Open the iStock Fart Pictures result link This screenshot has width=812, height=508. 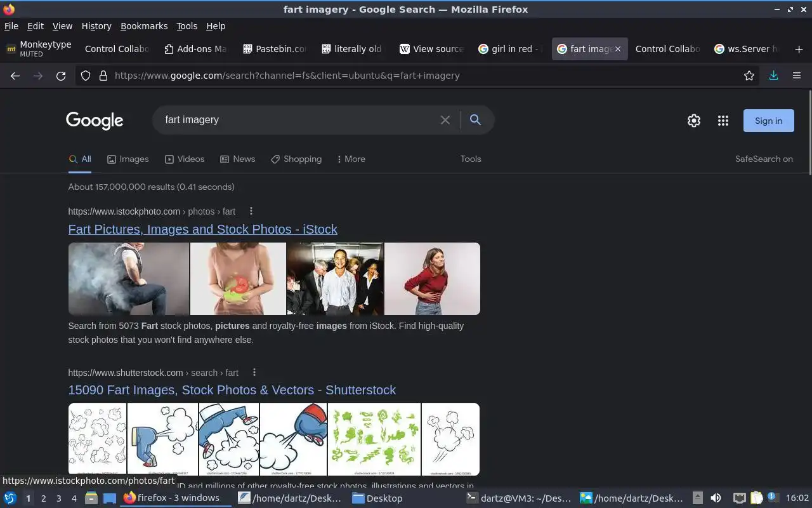202,229
